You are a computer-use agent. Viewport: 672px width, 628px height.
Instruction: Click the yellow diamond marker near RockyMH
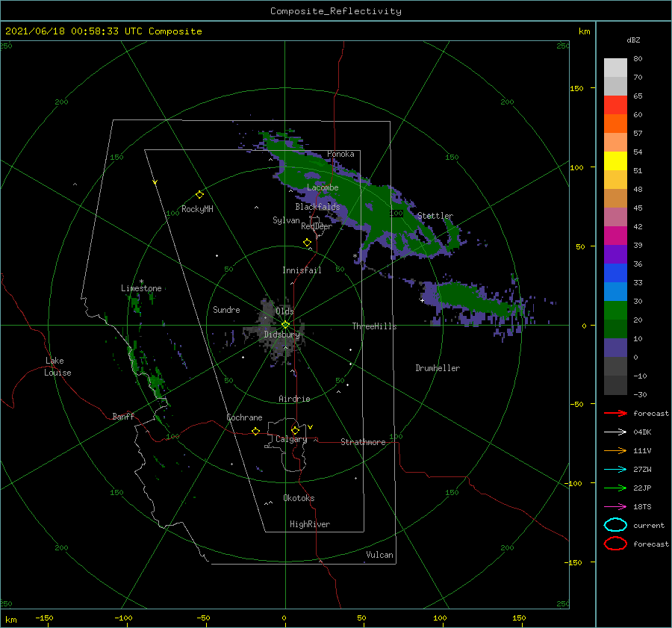click(199, 195)
